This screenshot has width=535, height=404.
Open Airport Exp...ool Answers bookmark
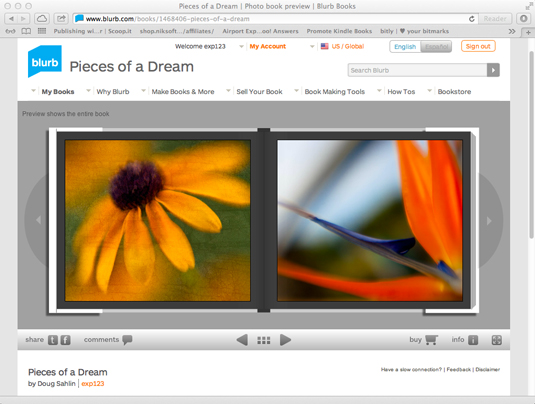[260, 31]
